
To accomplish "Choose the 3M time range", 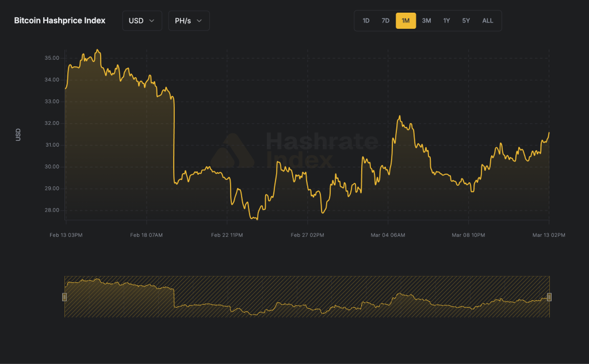I will pos(426,21).
